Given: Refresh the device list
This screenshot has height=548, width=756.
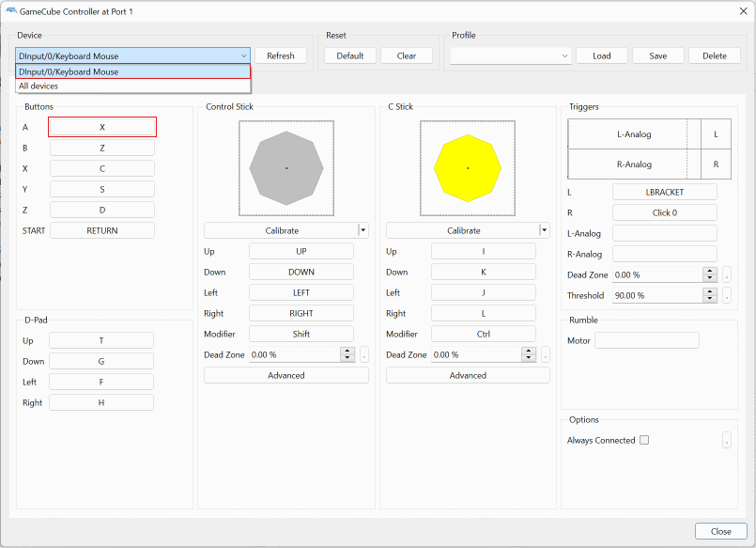Looking at the screenshot, I should tap(281, 55).
